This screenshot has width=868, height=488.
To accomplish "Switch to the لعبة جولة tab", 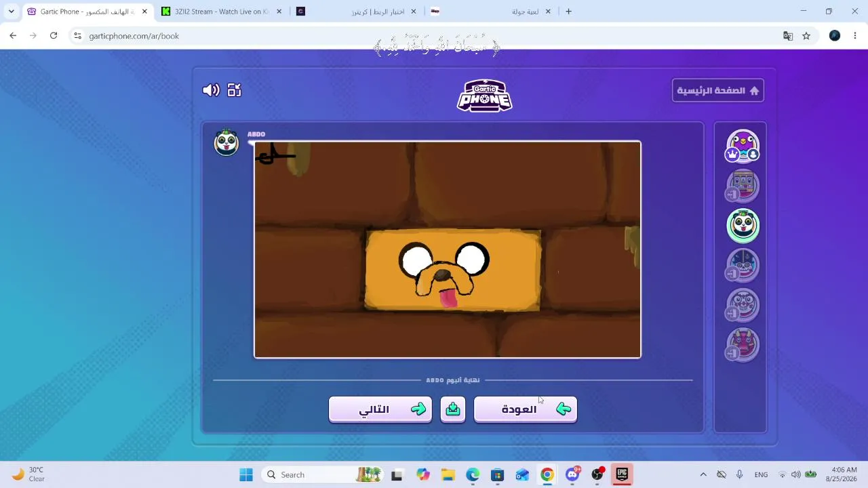I will click(492, 12).
